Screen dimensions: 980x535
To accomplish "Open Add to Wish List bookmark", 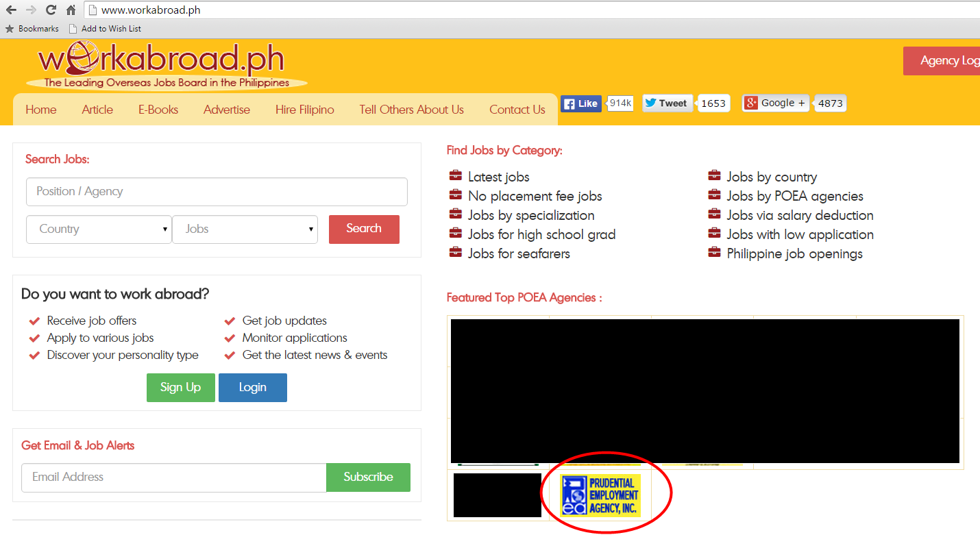I will tap(105, 29).
